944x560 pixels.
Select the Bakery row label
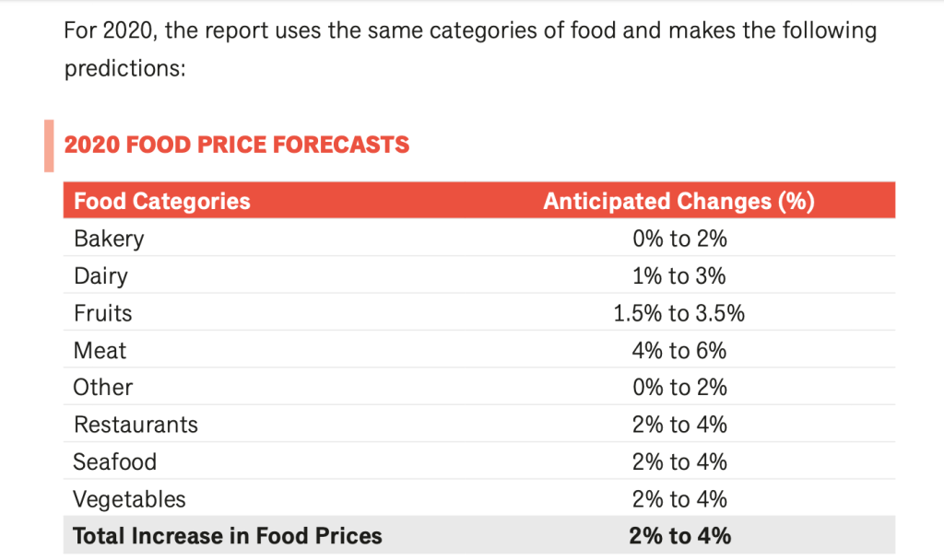click(x=109, y=239)
